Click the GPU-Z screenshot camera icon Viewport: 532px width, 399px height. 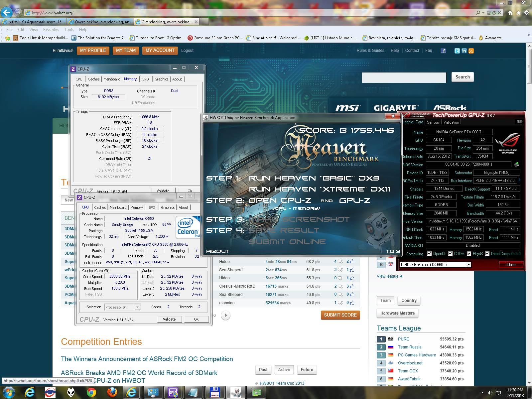pyautogui.click(x=519, y=122)
